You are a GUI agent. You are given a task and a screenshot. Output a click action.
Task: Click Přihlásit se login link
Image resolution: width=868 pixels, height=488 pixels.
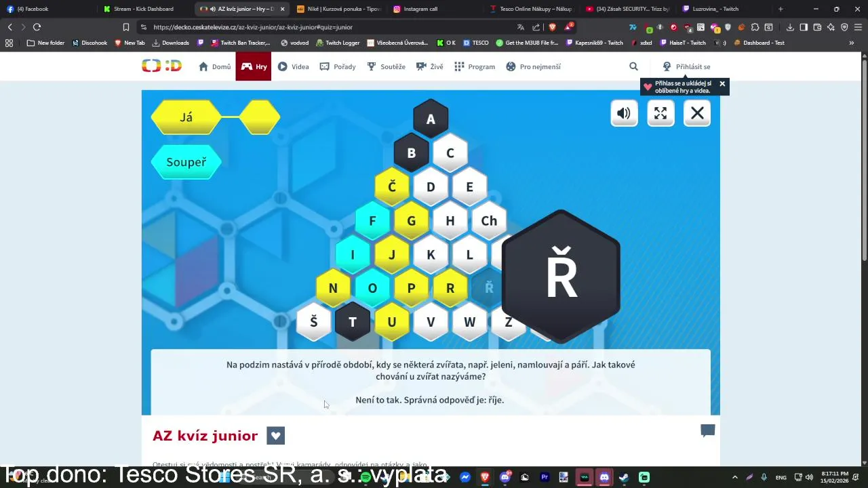click(686, 66)
